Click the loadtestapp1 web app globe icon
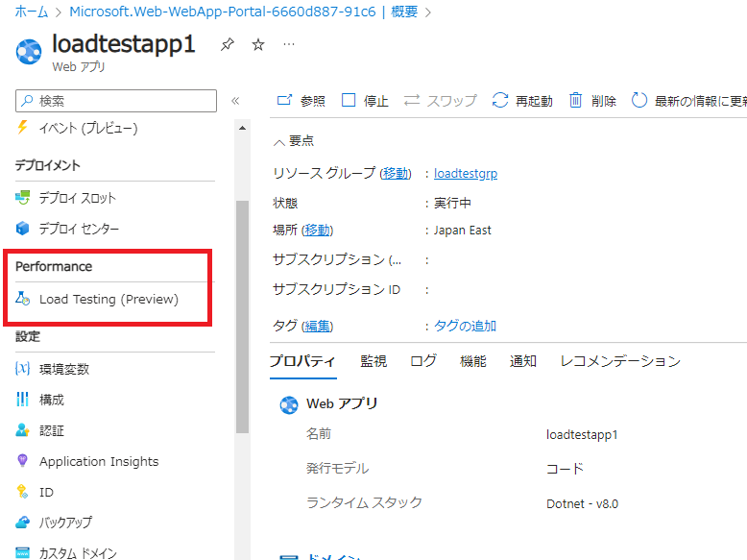 click(29, 52)
